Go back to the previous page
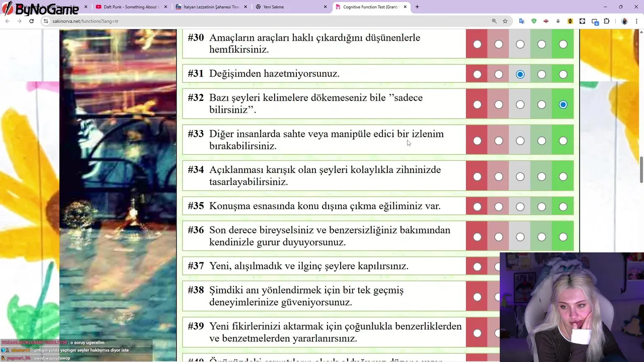Screen dimensions: 644x362 7,21
